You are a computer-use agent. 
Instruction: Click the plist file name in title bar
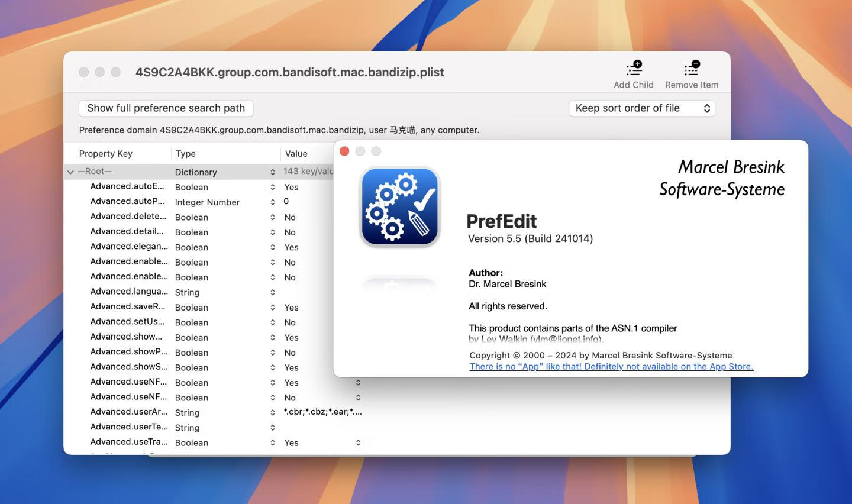tap(290, 72)
